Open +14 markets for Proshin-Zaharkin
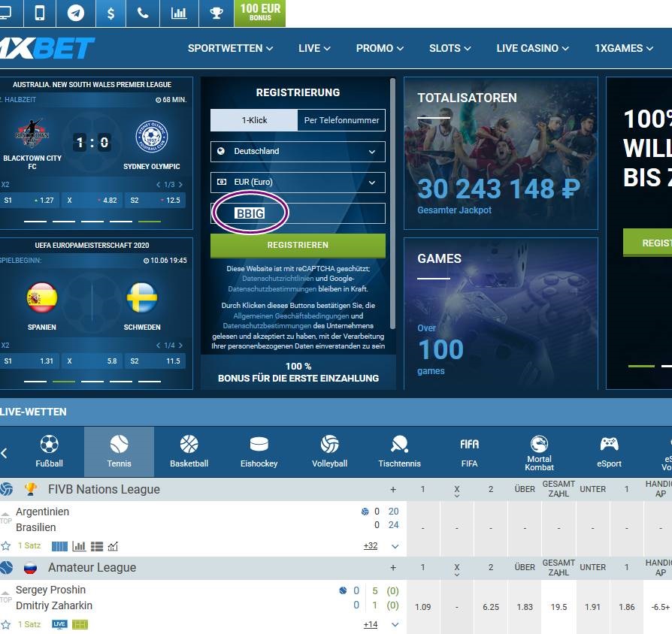The width and height of the screenshot is (672, 634). coord(371,624)
